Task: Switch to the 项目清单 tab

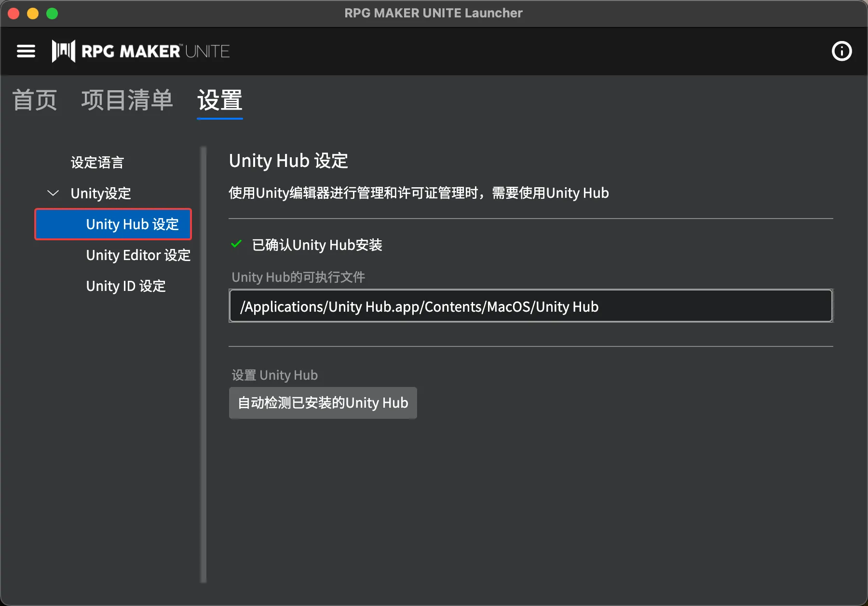Action: point(127,100)
